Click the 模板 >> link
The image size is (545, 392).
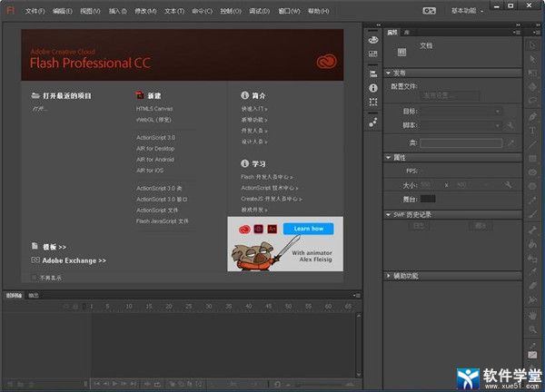tap(54, 247)
